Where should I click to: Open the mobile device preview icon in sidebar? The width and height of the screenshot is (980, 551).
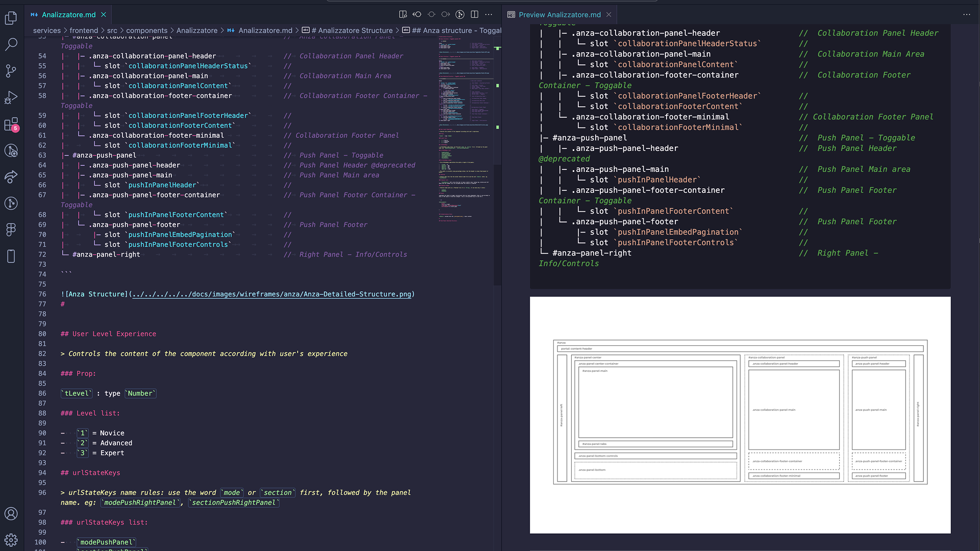11,256
